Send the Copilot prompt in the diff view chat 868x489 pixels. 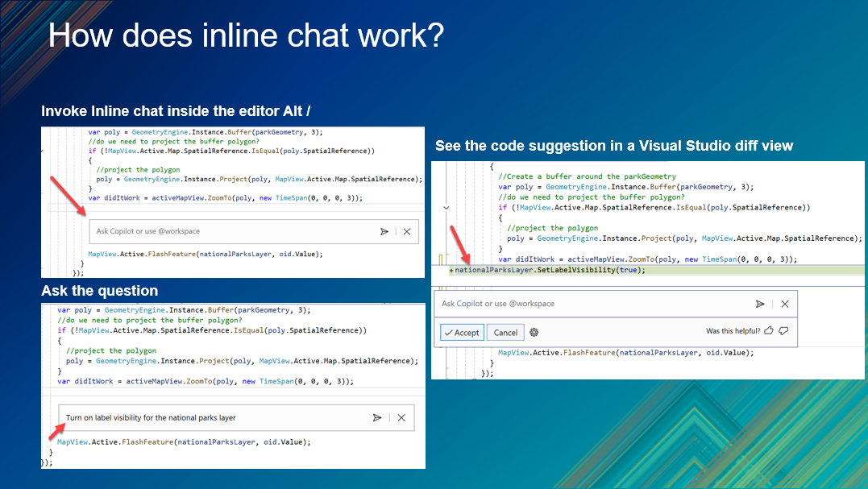tap(760, 305)
